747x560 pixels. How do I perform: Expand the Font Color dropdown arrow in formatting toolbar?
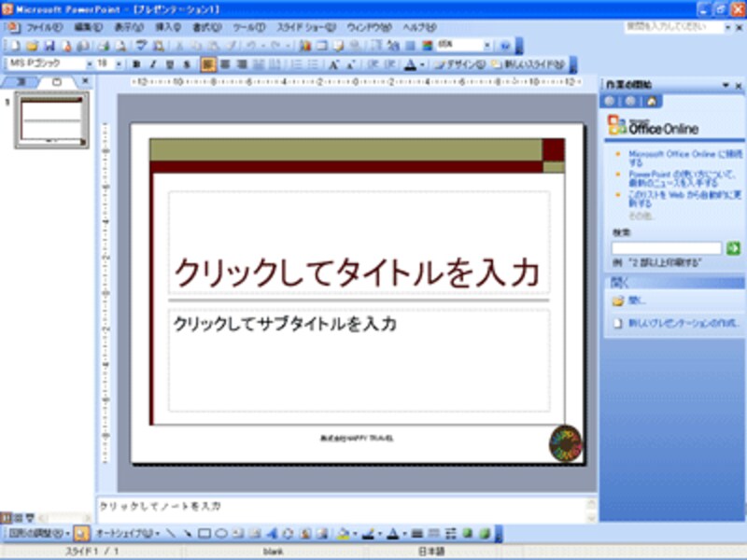422,64
